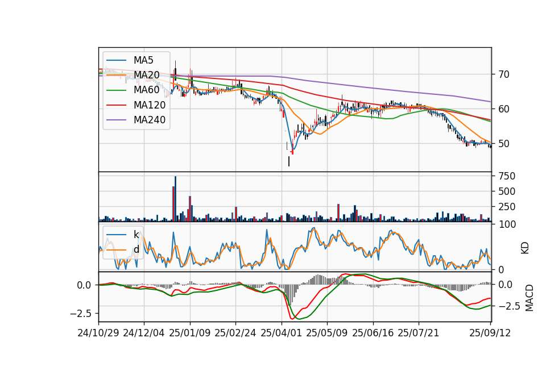Click the blue MA5 line swatch in legend
The height and width of the screenshot is (392, 546).
116,61
